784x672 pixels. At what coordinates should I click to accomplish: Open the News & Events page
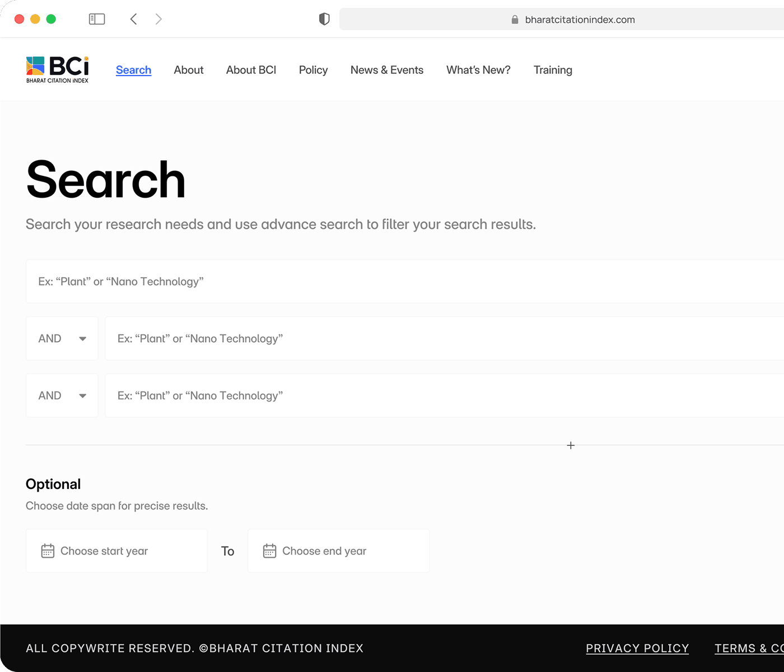pos(386,70)
